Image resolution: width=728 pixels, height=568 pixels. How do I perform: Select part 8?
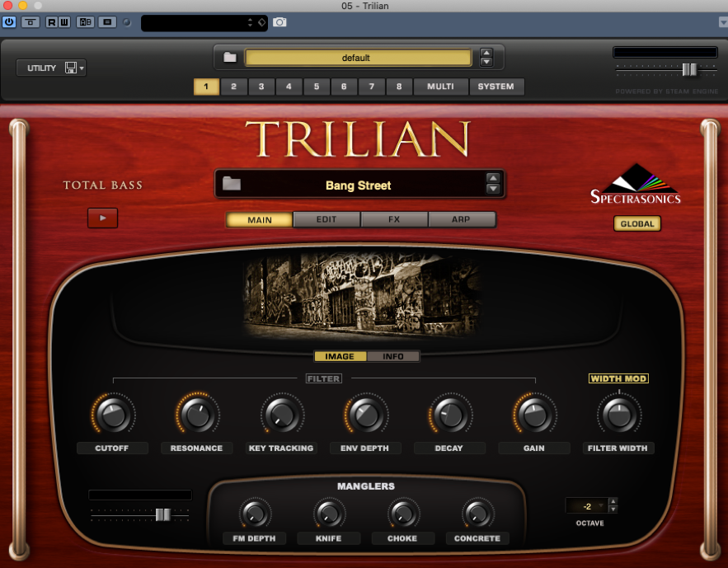(399, 87)
